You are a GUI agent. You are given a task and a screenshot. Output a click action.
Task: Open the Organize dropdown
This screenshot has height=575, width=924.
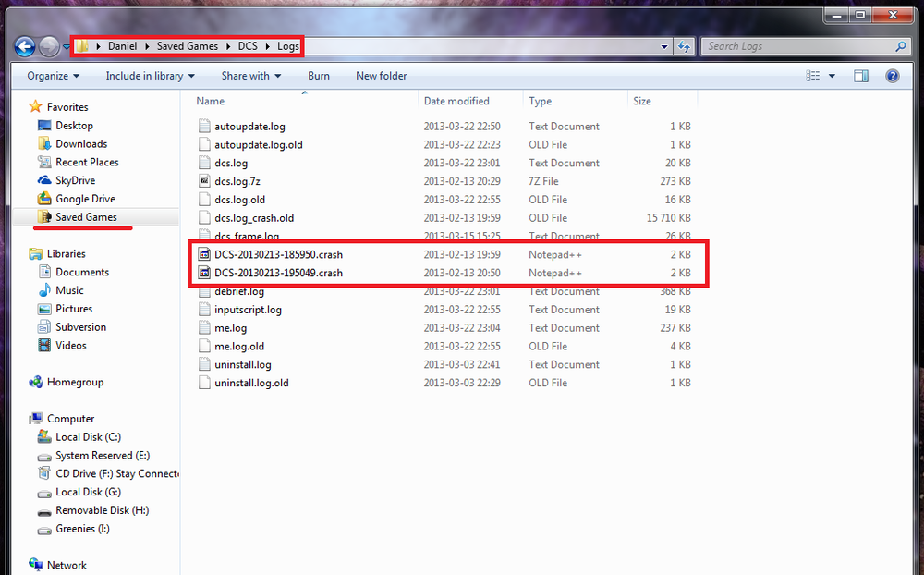click(x=51, y=76)
